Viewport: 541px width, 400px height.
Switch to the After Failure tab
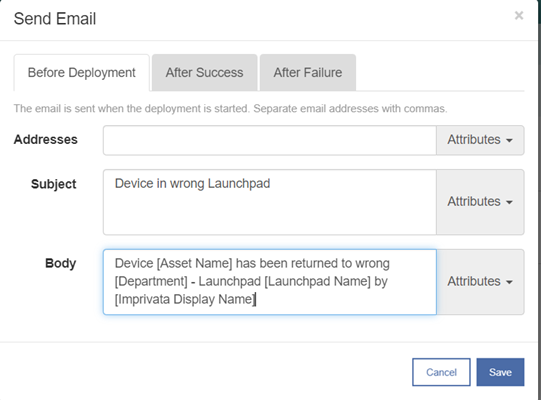308,72
